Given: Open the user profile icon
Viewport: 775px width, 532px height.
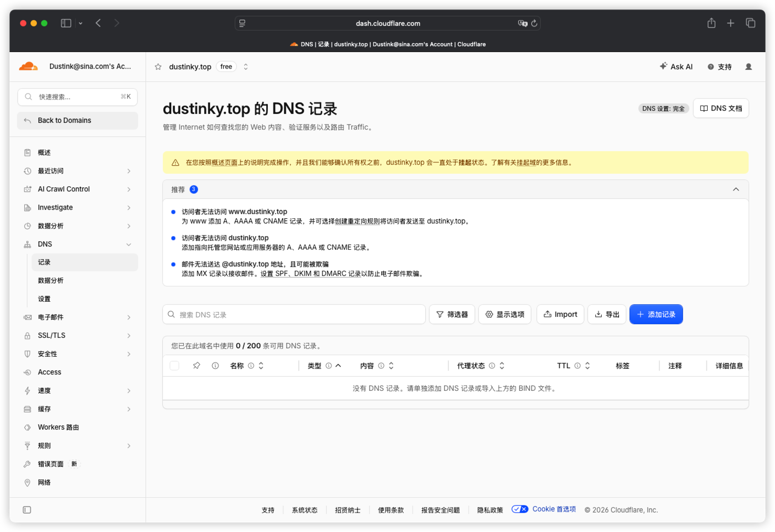Looking at the screenshot, I should (749, 67).
